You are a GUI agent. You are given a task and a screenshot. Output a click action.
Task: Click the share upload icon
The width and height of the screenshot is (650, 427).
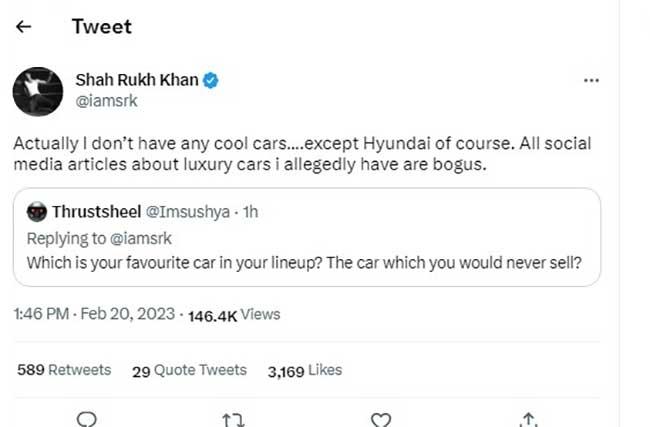[529, 418]
